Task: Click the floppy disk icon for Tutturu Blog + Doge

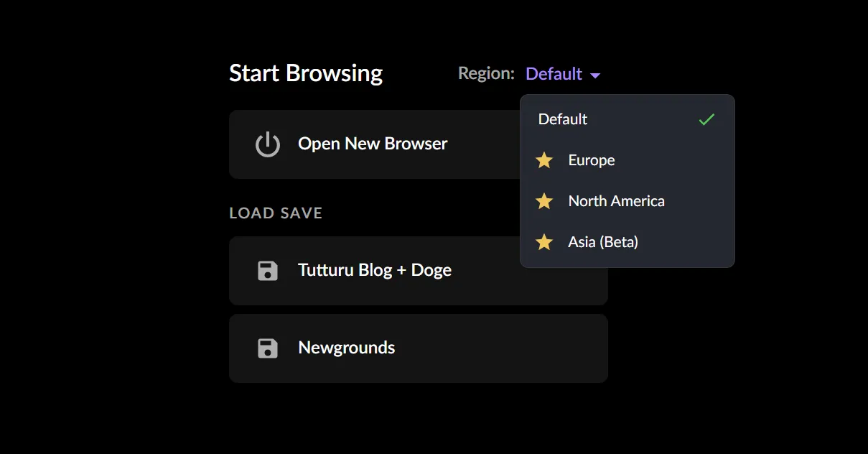Action: [268, 271]
